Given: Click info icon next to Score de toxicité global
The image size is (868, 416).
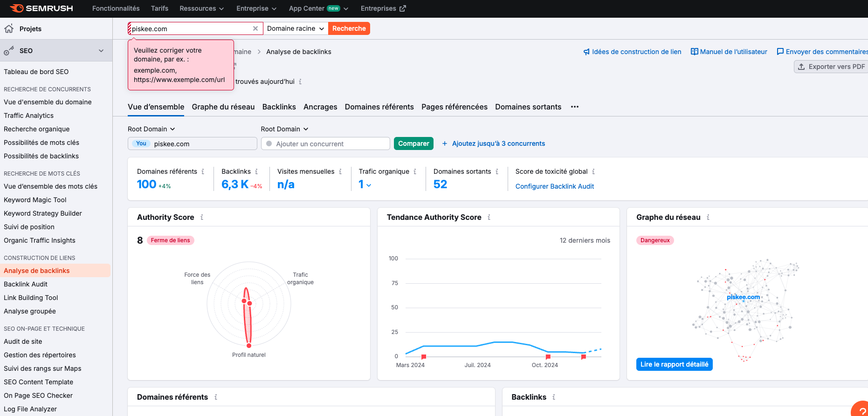Looking at the screenshot, I should [x=593, y=171].
